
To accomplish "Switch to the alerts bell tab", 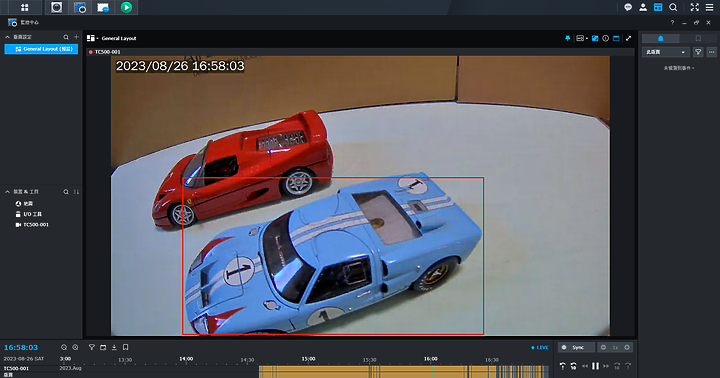I will pyautogui.click(x=660, y=39).
